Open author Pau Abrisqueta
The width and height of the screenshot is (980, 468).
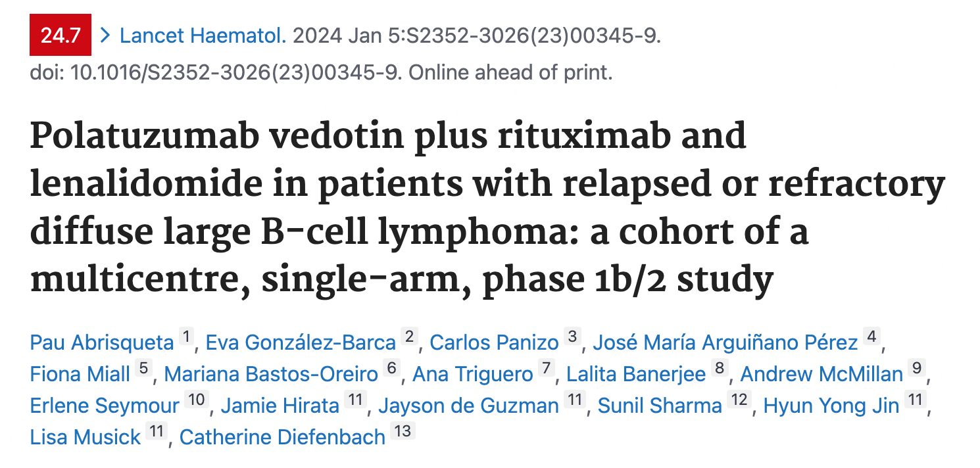pyautogui.click(x=102, y=342)
